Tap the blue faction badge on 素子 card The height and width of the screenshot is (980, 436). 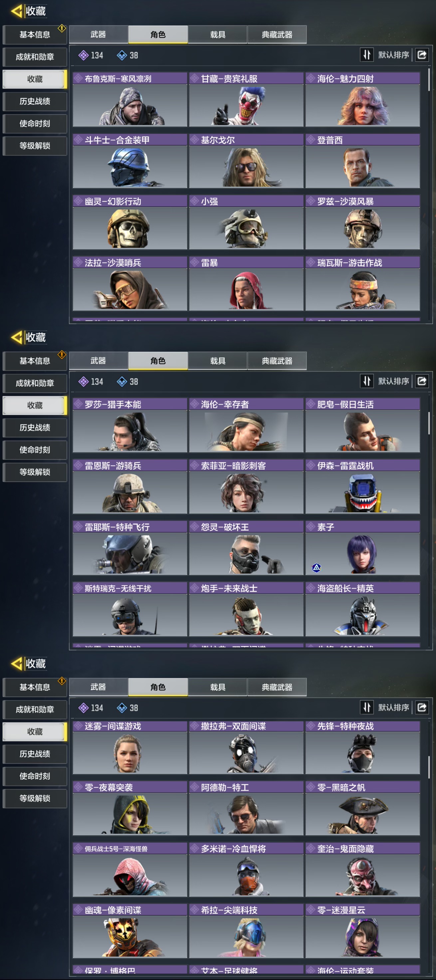coord(317,567)
